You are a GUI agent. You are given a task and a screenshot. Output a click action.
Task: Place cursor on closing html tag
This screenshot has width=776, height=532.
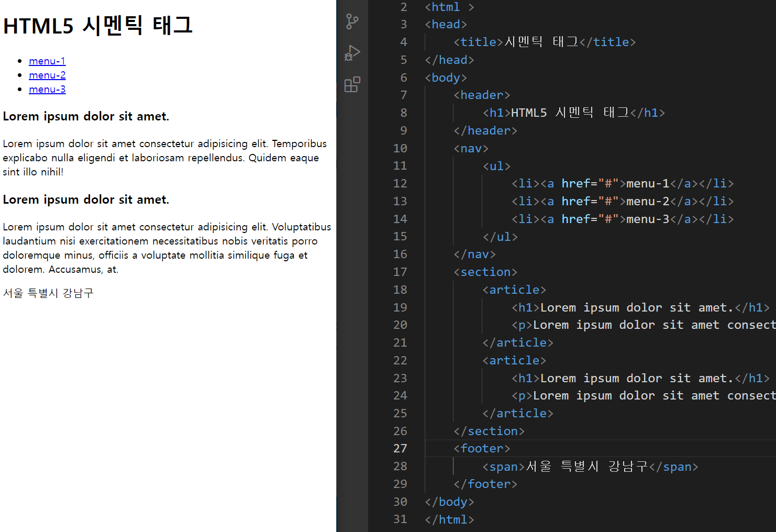point(449,519)
